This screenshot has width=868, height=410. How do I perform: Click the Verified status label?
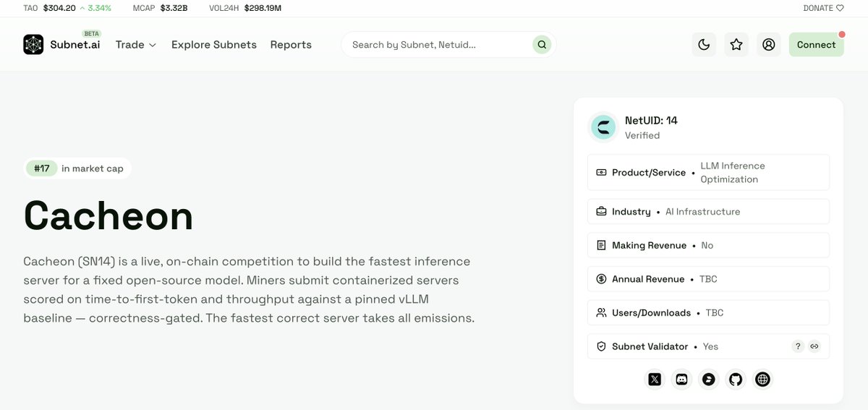pyautogui.click(x=642, y=135)
